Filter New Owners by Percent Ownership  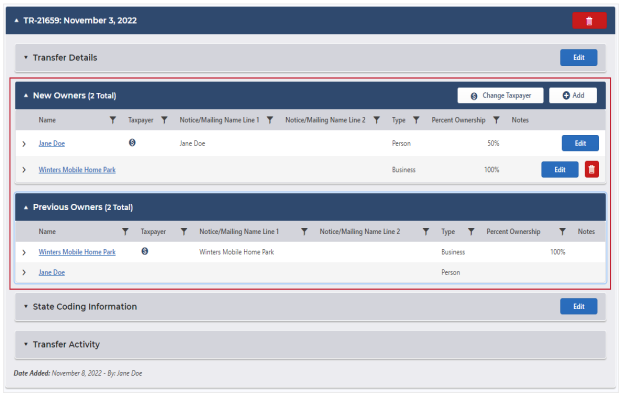(496, 120)
